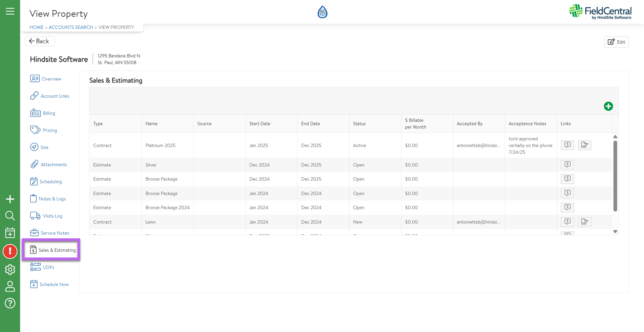Image resolution: width=644 pixels, height=332 pixels.
Task: Click the sign icon for the Lawn contract
Action: (584, 222)
